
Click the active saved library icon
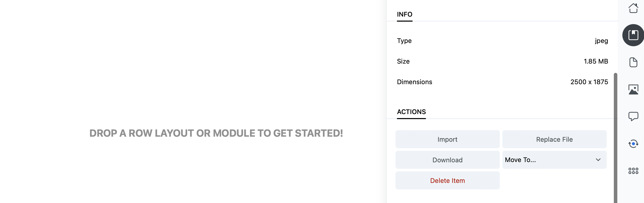pyautogui.click(x=633, y=35)
